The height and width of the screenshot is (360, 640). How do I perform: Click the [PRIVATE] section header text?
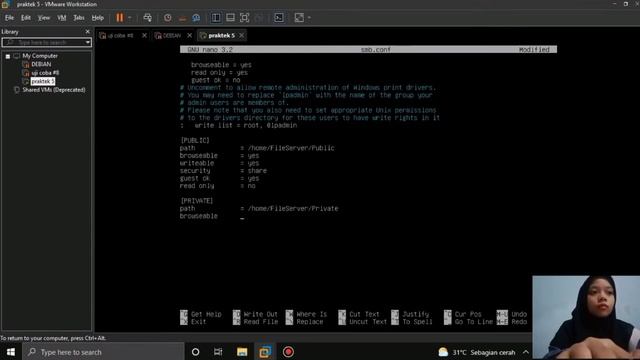pos(197,201)
